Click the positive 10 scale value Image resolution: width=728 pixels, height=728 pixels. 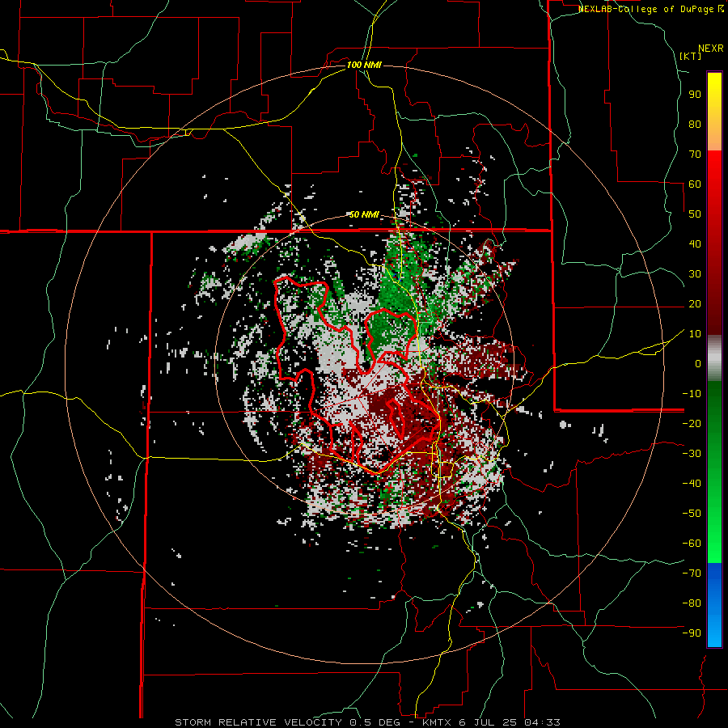(x=695, y=334)
